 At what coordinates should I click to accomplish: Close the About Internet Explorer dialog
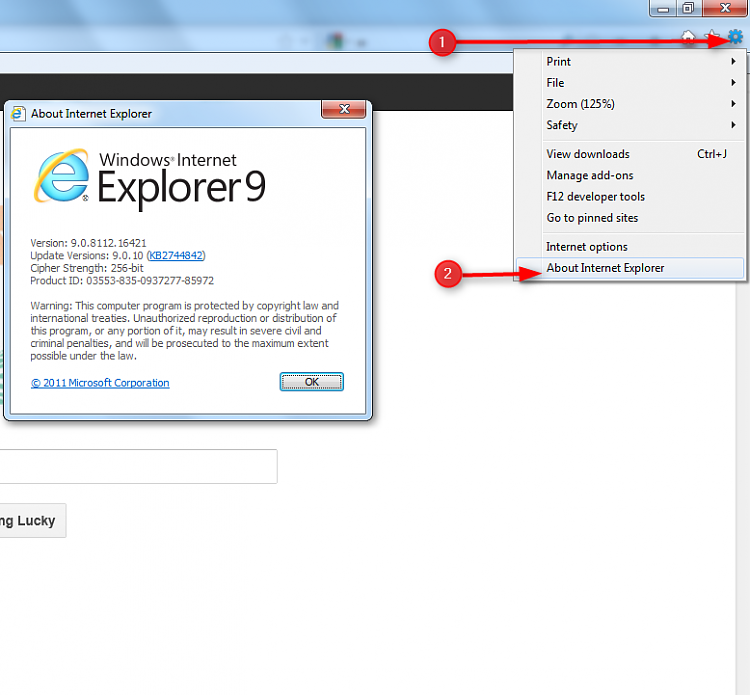[x=344, y=109]
